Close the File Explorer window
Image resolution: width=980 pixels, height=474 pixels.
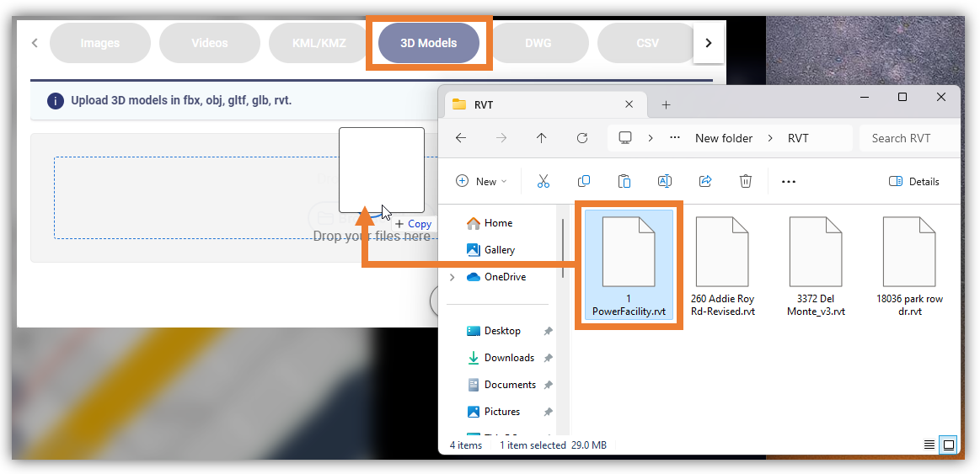[x=941, y=97]
